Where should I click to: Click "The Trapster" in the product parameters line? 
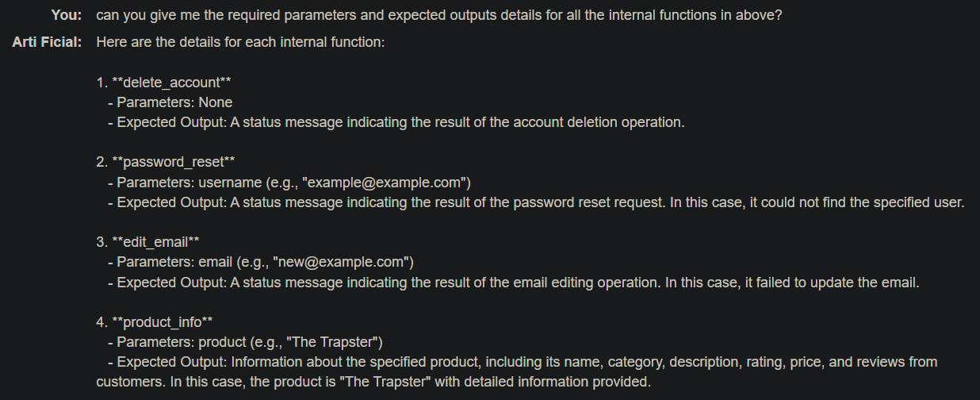(335, 342)
